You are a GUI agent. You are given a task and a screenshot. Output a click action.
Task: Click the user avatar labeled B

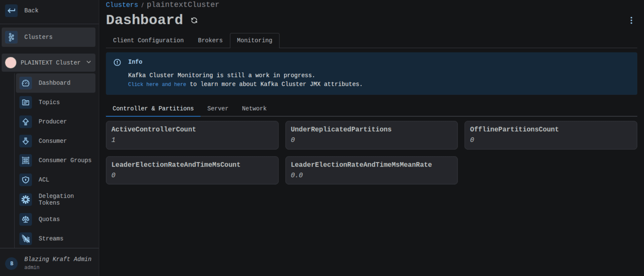(x=12, y=264)
